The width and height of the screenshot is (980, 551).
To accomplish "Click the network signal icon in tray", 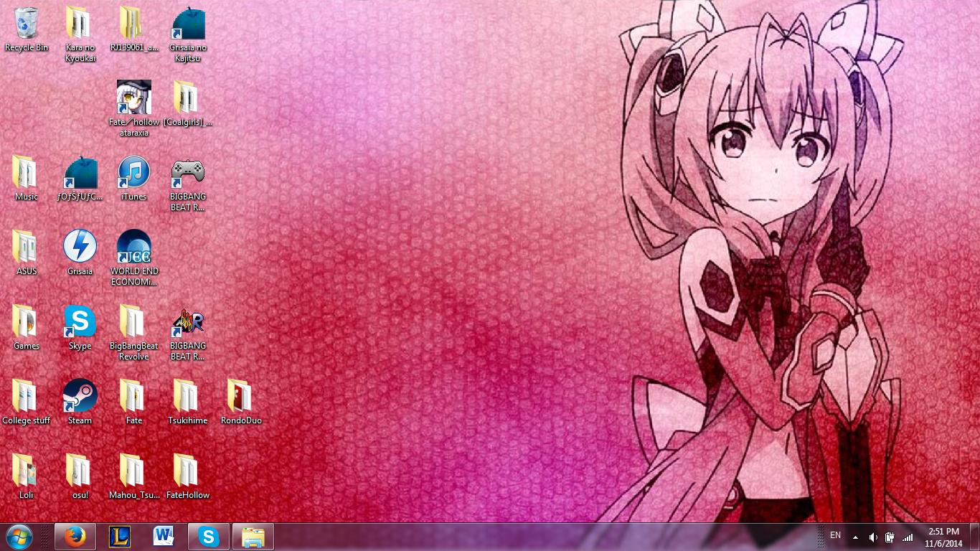I will click(908, 537).
